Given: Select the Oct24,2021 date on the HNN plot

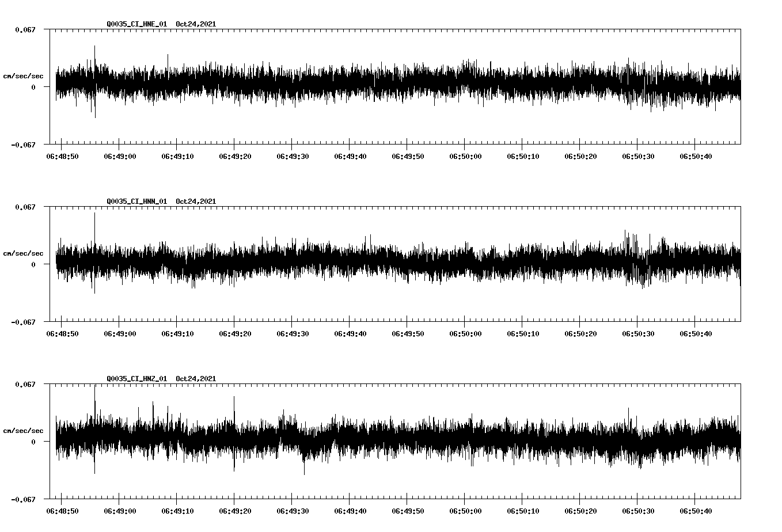Looking at the screenshot, I should (x=196, y=202).
